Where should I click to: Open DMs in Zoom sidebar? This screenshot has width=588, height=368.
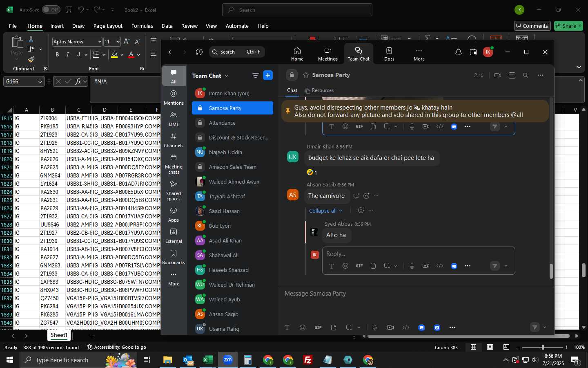(174, 119)
